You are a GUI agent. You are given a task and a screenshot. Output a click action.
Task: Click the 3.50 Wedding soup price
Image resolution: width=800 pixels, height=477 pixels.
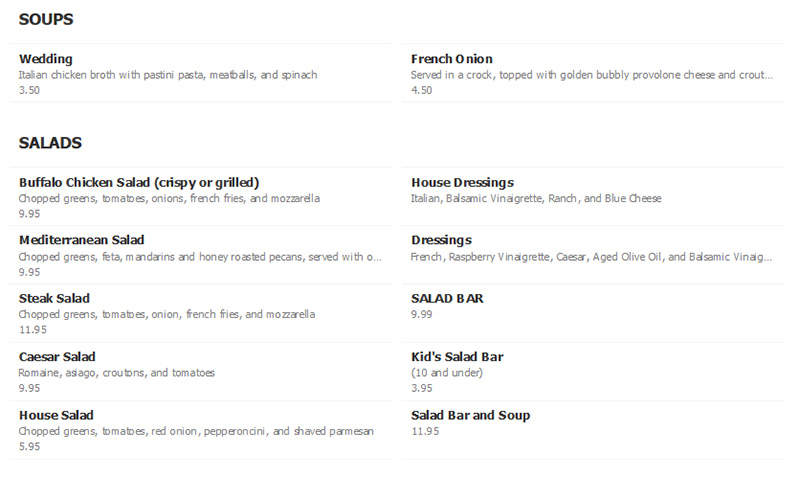coord(29,90)
